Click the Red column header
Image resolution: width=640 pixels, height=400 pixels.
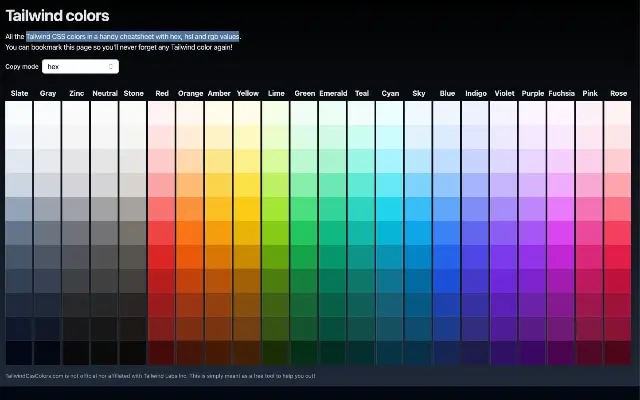pyautogui.click(x=162, y=93)
